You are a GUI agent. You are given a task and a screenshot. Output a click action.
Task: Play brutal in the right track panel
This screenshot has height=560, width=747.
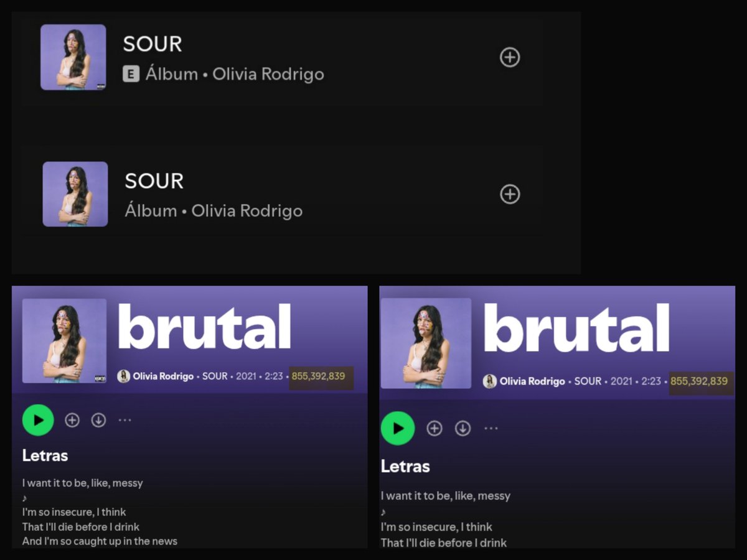click(398, 428)
